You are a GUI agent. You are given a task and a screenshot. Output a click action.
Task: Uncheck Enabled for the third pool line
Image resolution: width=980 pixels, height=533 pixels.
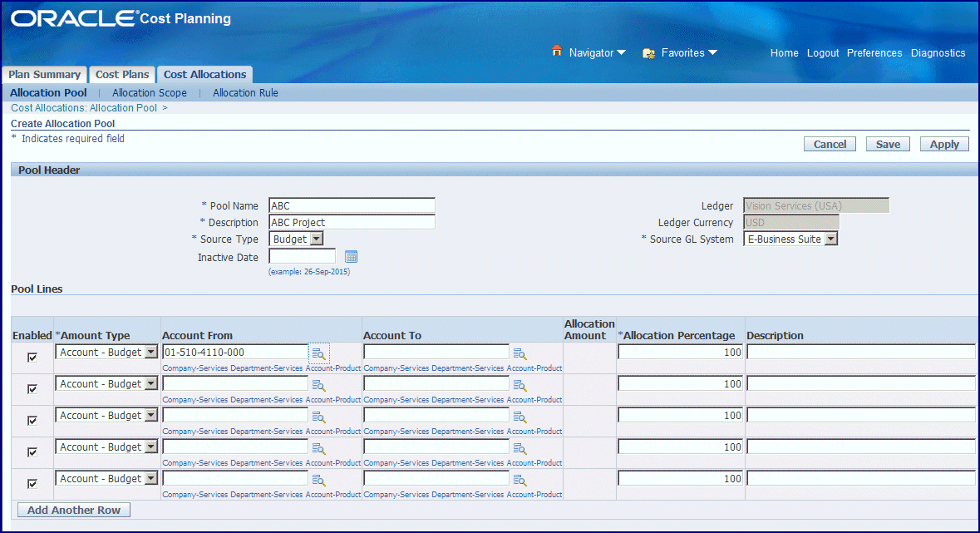[x=32, y=421]
